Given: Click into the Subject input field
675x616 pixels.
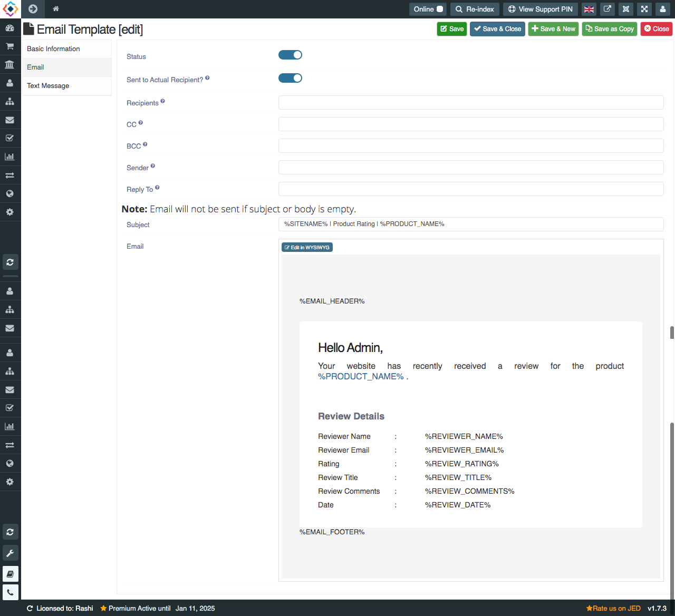Looking at the screenshot, I should pyautogui.click(x=471, y=224).
